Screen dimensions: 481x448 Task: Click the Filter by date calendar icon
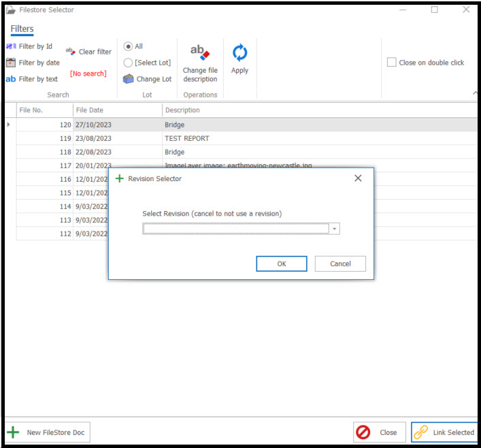[x=11, y=63]
